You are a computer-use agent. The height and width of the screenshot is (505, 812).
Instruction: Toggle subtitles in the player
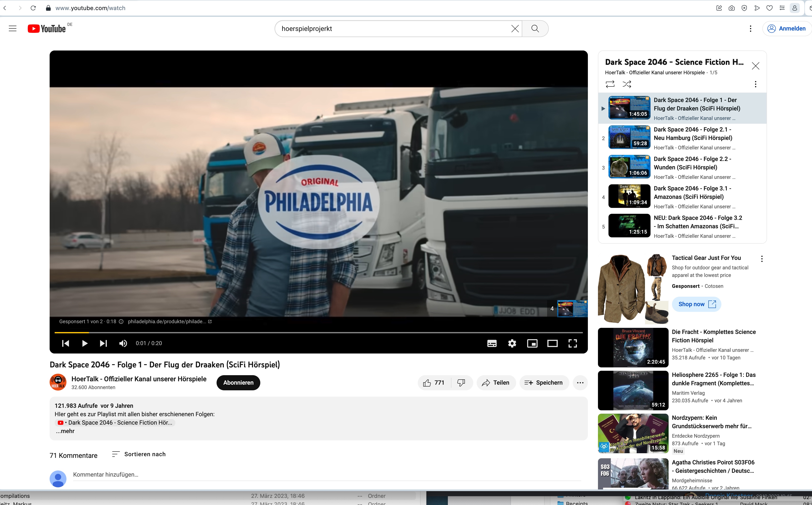(x=492, y=343)
